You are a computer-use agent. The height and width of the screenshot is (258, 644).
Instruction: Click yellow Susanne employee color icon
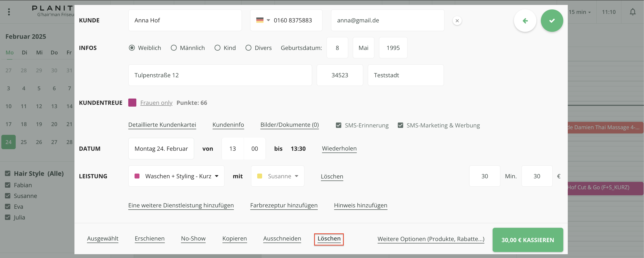[x=259, y=176]
